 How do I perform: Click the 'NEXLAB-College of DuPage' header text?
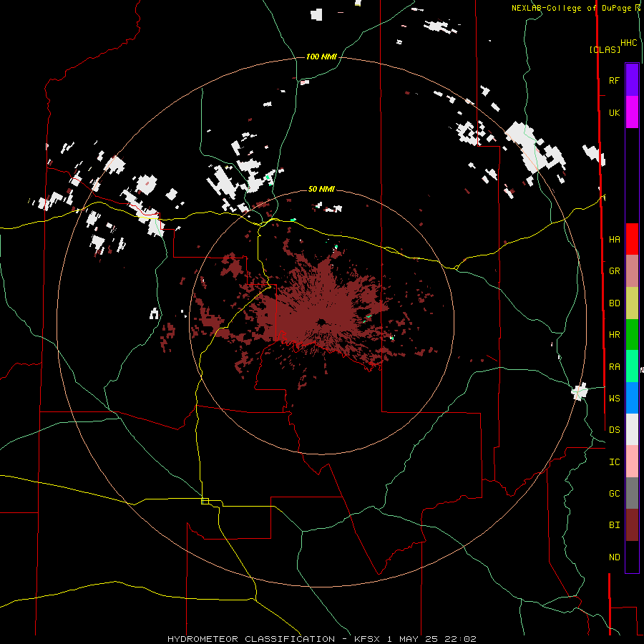[x=570, y=8]
